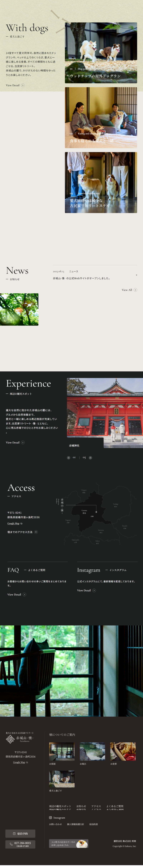
Task: Click the calendar icon on 宿泊予約 button
Action: click(14, 833)
